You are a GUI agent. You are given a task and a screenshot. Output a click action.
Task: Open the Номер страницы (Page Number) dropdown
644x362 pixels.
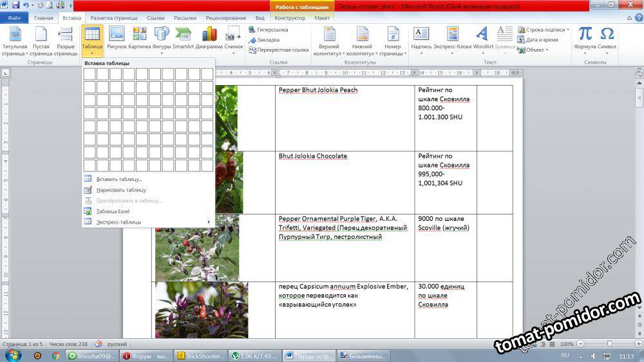[392, 40]
